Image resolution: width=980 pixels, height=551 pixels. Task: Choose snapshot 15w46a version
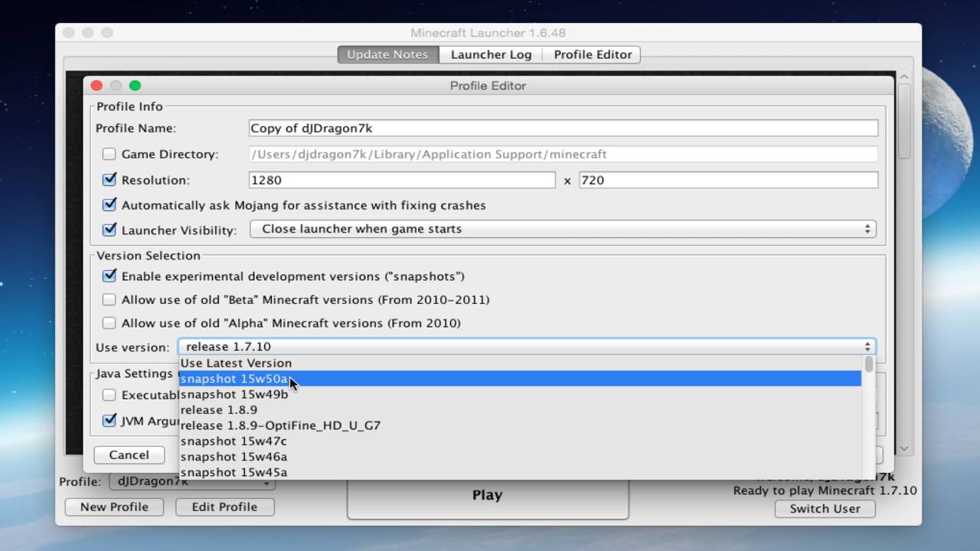pyautogui.click(x=521, y=457)
